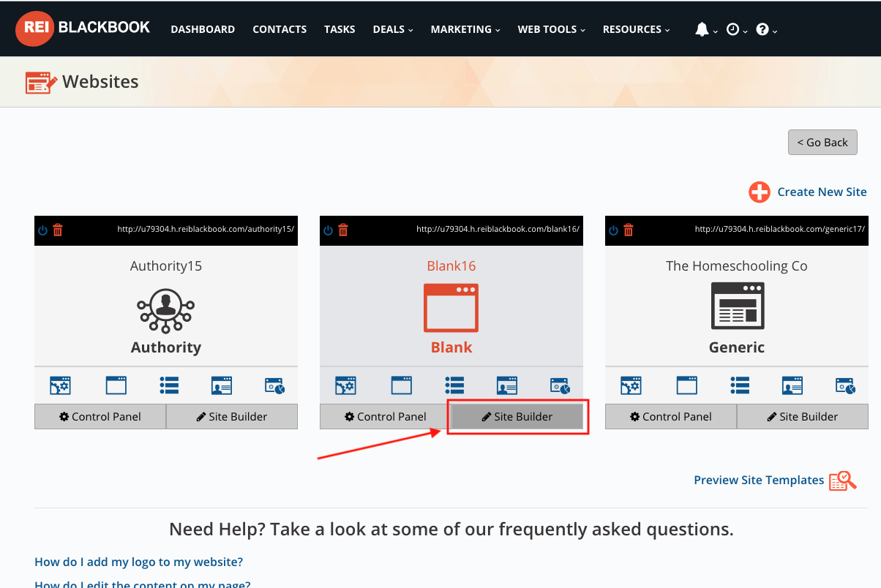
Task: Expand the Marketing menu
Action: (x=465, y=29)
